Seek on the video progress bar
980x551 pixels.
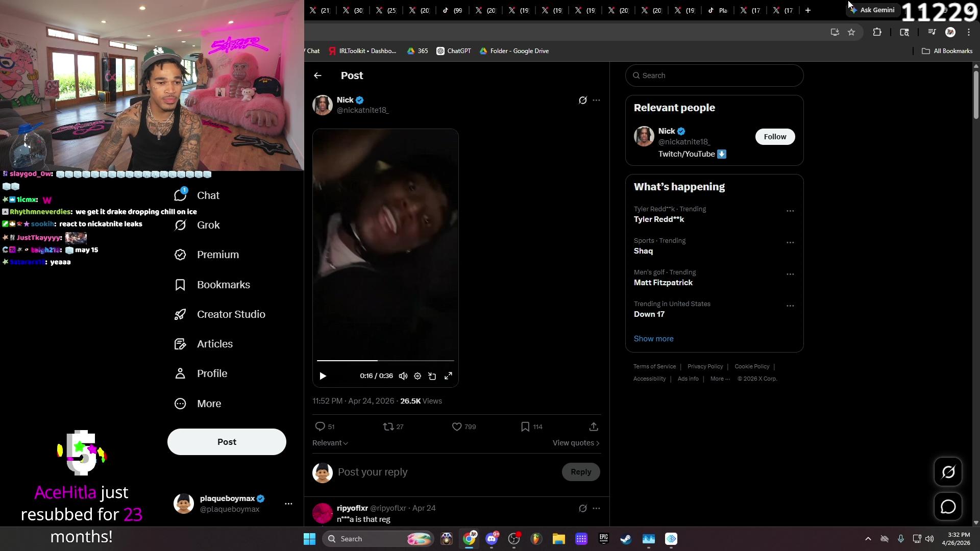click(x=408, y=361)
